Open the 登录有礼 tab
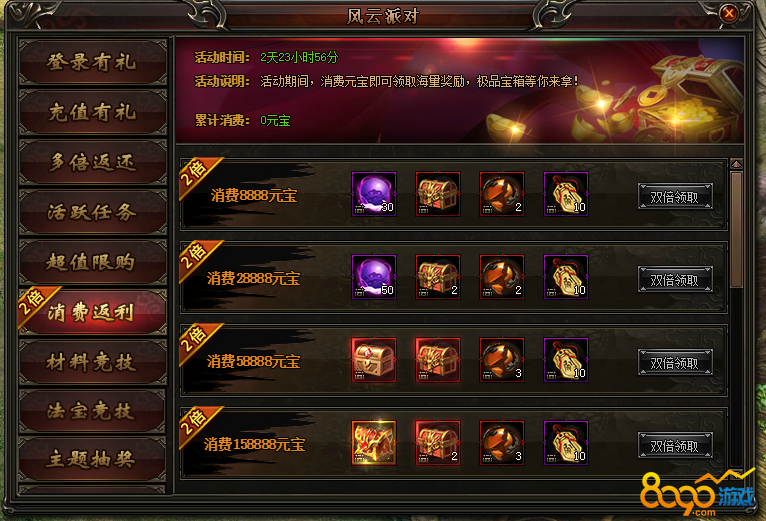The image size is (766, 521). tap(92, 62)
